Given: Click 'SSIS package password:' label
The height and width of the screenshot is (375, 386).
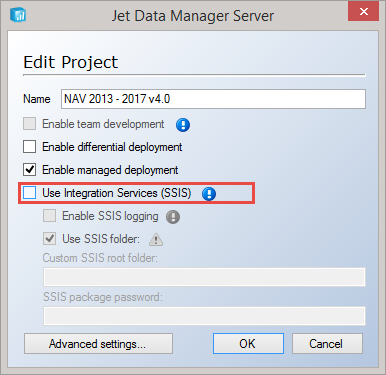Looking at the screenshot, I should pyautogui.click(x=103, y=297).
